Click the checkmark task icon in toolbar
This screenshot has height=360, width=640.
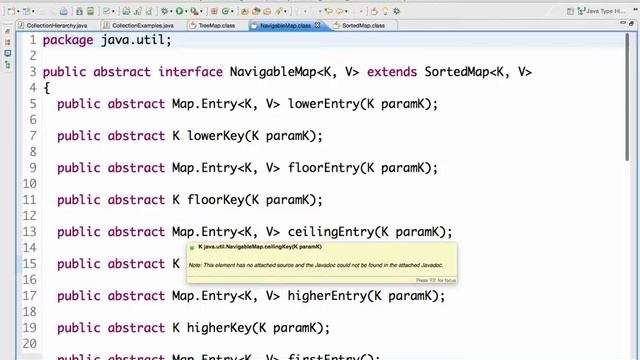[x=106, y=11]
